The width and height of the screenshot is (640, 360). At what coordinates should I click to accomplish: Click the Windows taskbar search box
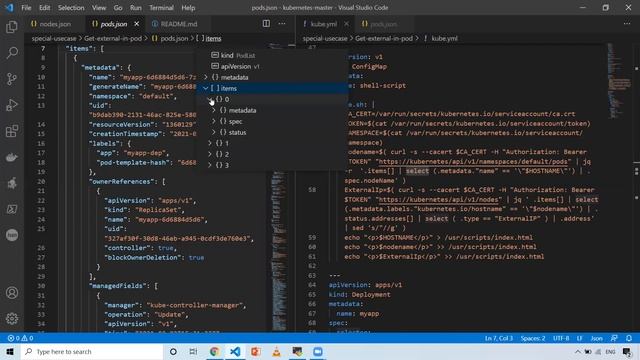point(92,351)
